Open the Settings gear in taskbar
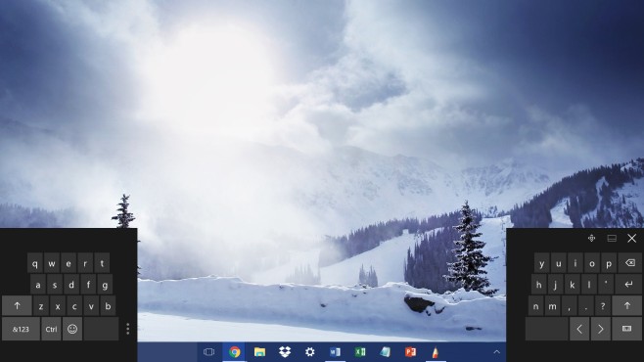This screenshot has width=644, height=362. (x=309, y=352)
